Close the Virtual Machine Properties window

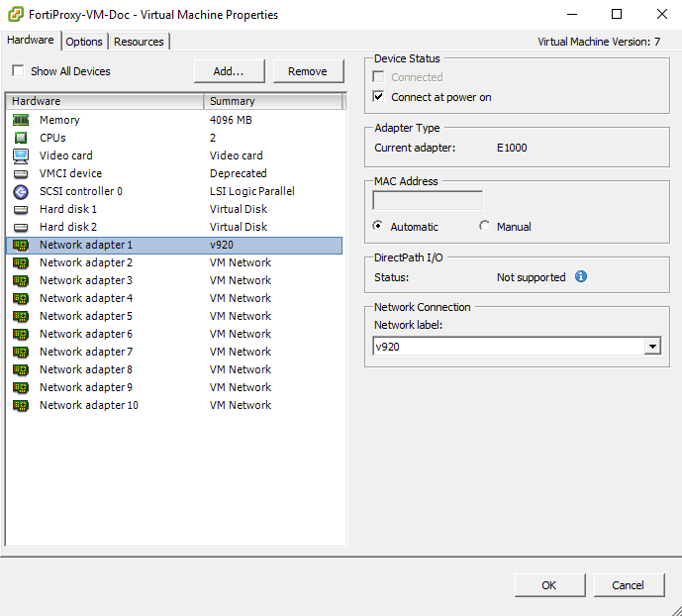662,14
